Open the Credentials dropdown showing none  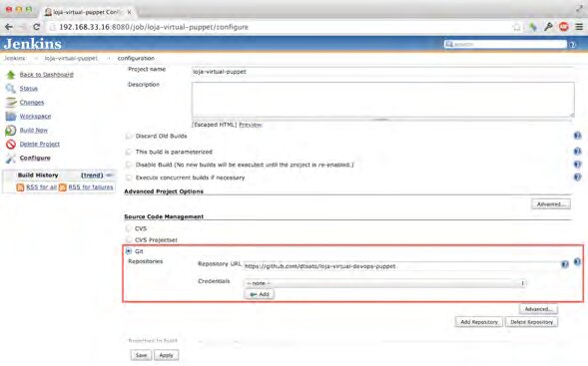coord(384,283)
